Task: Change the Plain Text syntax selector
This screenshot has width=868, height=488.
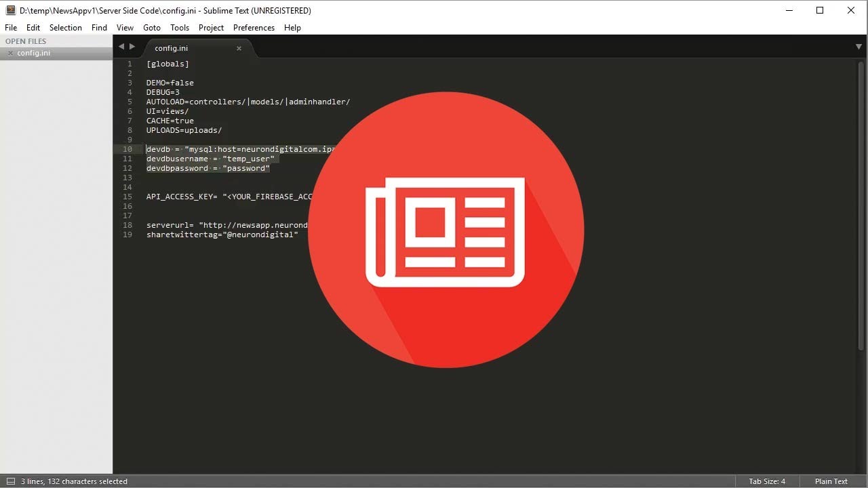Action: 831,481
